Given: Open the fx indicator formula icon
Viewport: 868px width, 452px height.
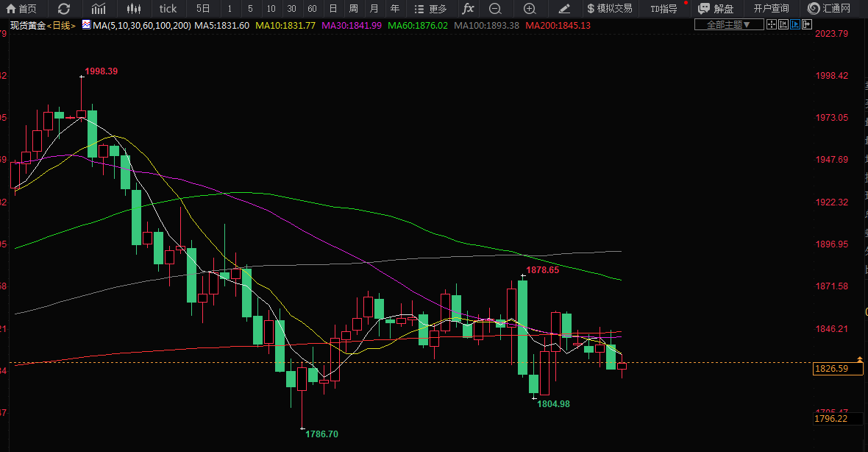Looking at the screenshot, I should pos(468,9).
